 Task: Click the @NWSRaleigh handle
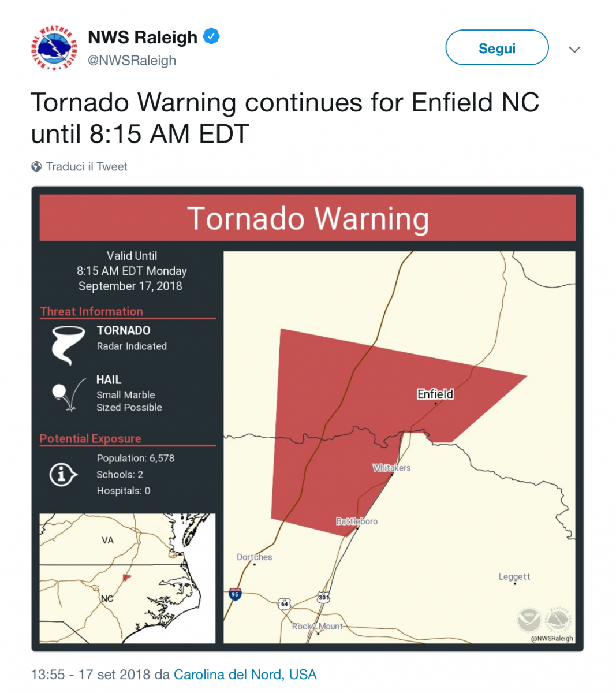pyautogui.click(x=132, y=61)
